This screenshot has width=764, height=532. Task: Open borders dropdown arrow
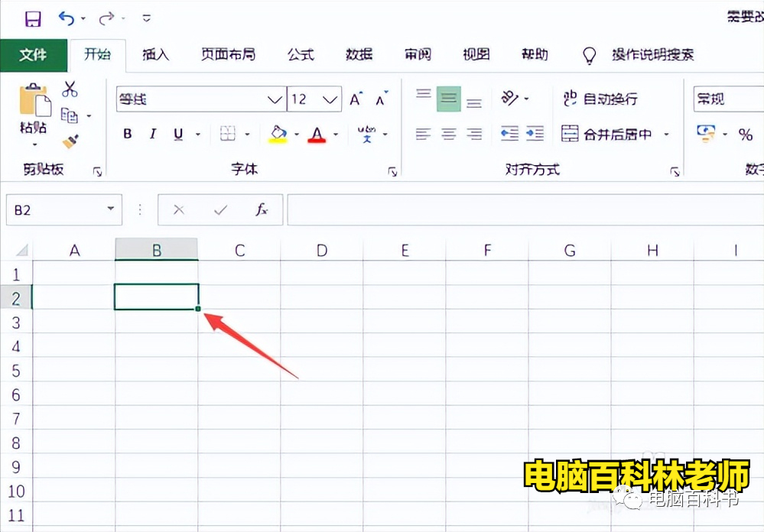pos(247,134)
